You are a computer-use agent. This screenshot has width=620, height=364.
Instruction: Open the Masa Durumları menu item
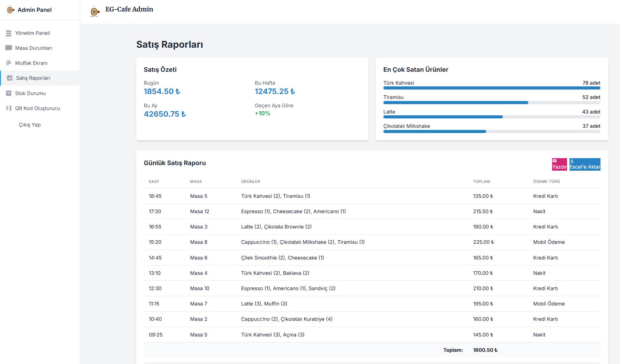point(33,48)
